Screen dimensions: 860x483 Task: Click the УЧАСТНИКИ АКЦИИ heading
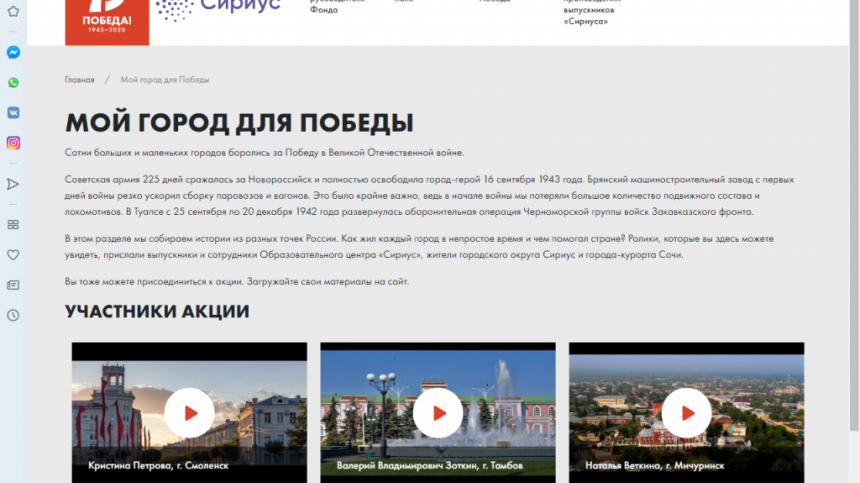[157, 311]
